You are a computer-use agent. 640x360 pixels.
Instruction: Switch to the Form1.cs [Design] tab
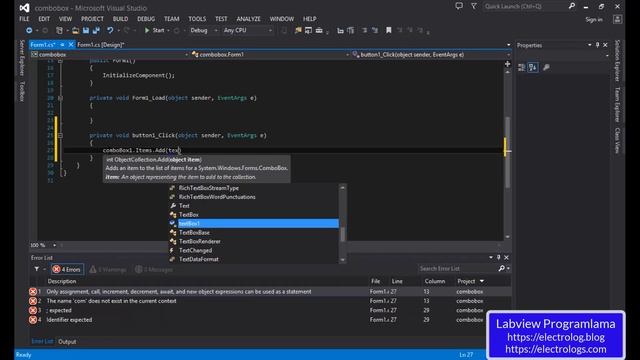click(100, 45)
